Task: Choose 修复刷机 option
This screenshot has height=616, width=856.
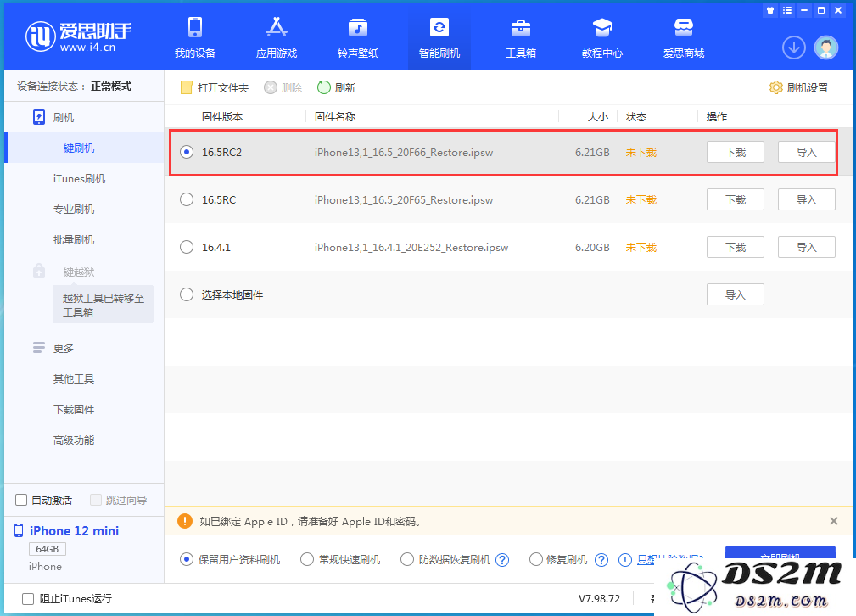Action: (536, 559)
